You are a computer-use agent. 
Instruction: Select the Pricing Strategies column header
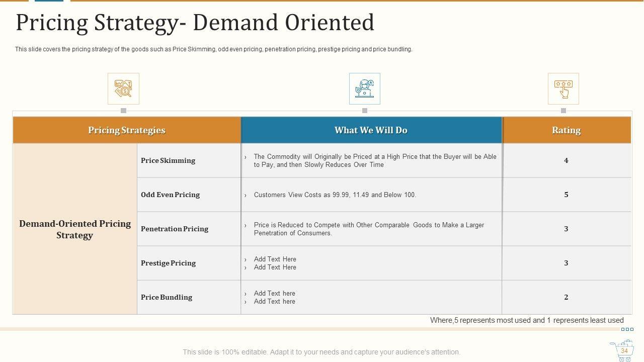point(127,130)
